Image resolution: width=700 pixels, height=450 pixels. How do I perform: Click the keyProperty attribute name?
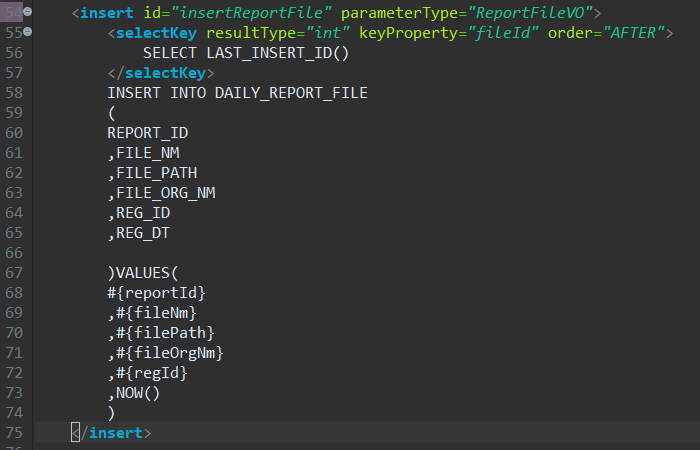(408, 33)
